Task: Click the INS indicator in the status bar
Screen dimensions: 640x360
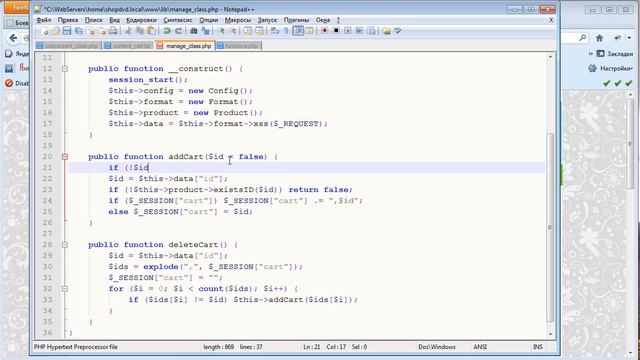Action: [x=538, y=347]
